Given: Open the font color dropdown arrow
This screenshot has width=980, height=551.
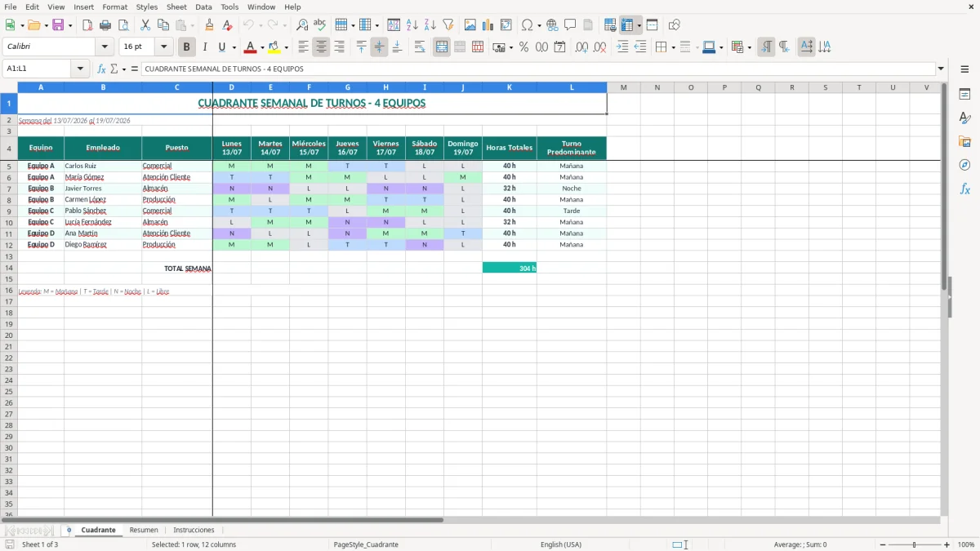Looking at the screenshot, I should point(262,47).
